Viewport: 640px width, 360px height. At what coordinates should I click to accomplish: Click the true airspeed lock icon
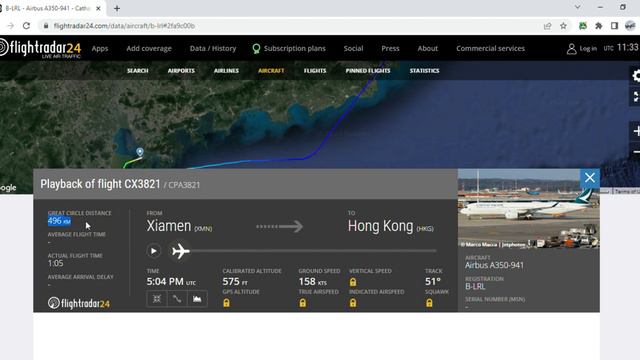(x=302, y=303)
